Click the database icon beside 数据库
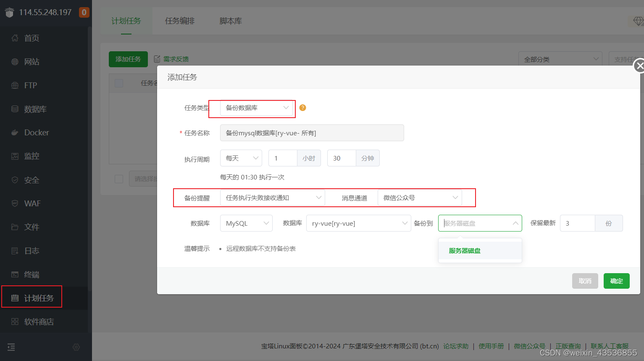This screenshot has height=361, width=644. pos(15,109)
